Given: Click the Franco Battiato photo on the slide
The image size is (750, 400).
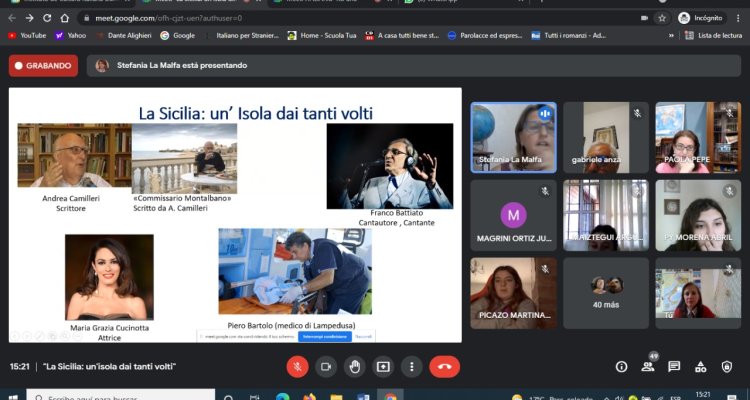Looking at the screenshot, I should click(390, 166).
